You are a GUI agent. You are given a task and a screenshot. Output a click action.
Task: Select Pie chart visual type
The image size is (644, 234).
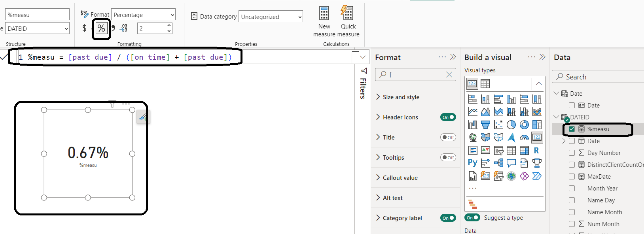511,125
